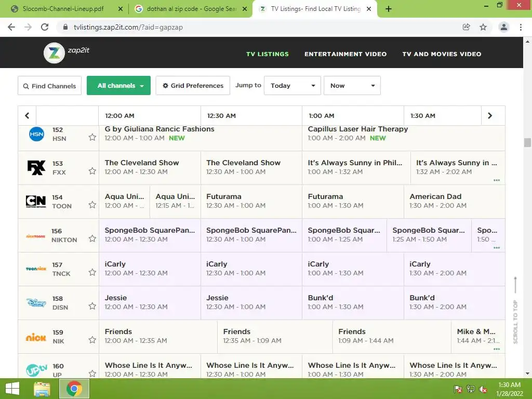Open the Cartoon Network channel logo
The width and height of the screenshot is (532, 399).
coord(36,201)
